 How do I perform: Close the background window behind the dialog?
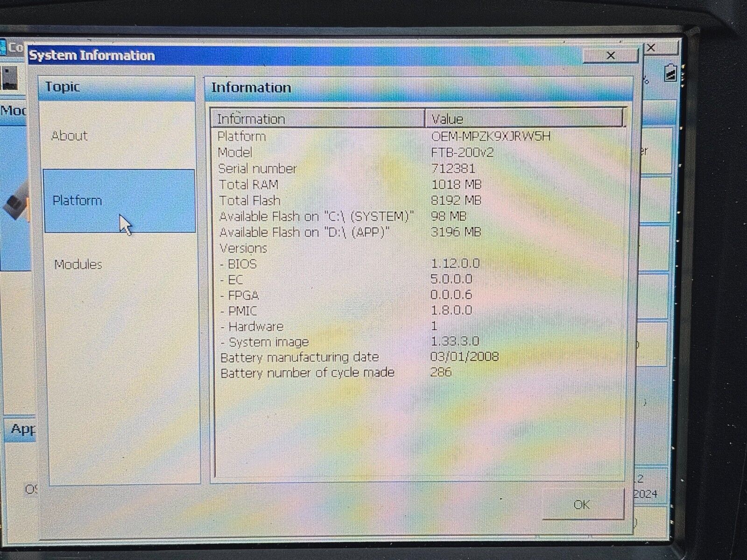(651, 48)
